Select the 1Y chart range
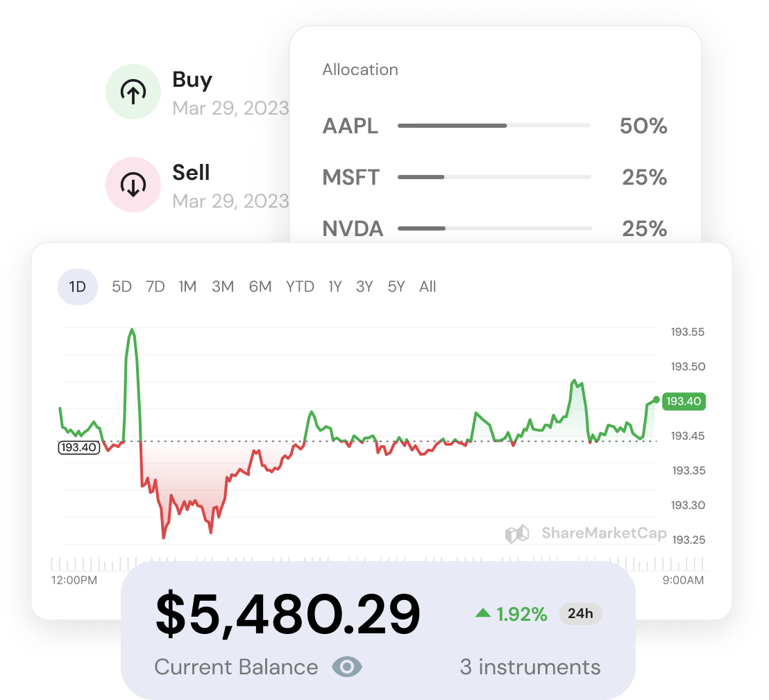 [335, 286]
